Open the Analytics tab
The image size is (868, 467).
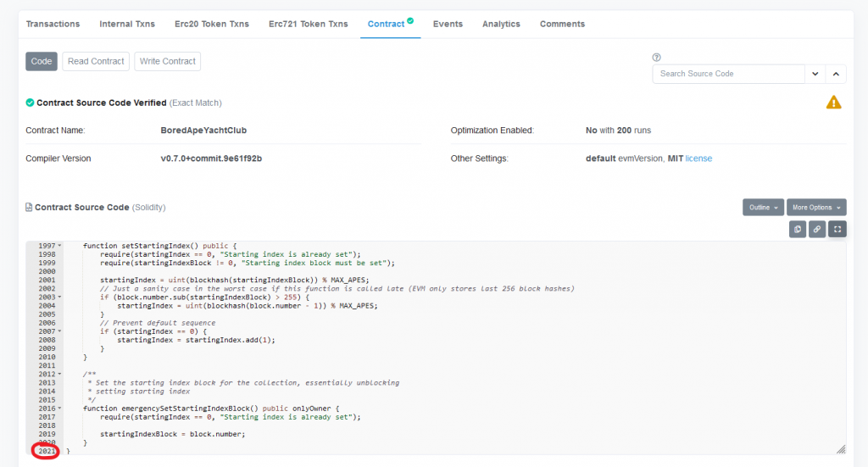click(x=501, y=24)
